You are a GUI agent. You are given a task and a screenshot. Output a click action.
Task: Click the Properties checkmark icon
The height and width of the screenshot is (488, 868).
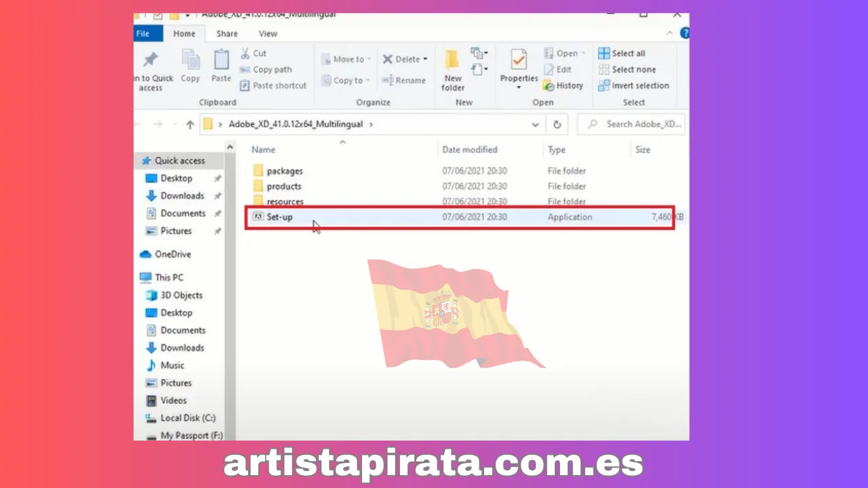[519, 60]
